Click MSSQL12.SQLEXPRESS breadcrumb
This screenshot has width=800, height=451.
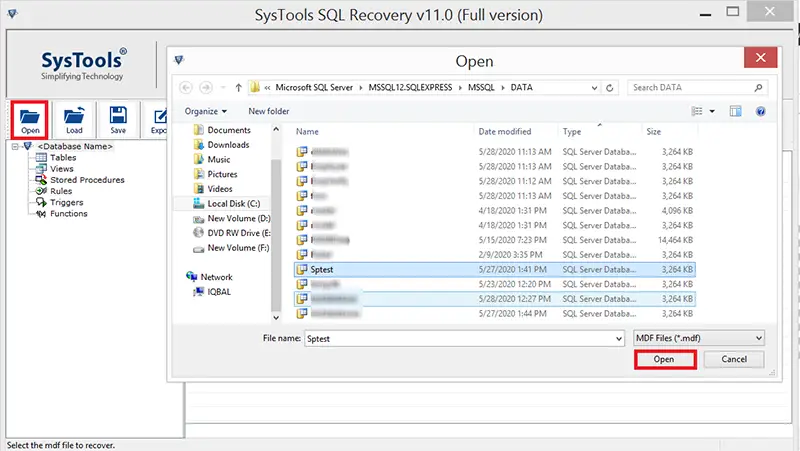(410, 88)
